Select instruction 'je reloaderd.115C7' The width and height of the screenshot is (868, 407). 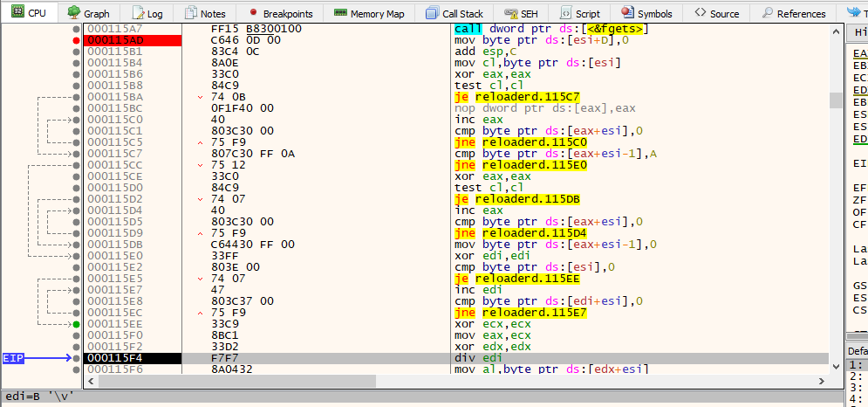point(517,97)
